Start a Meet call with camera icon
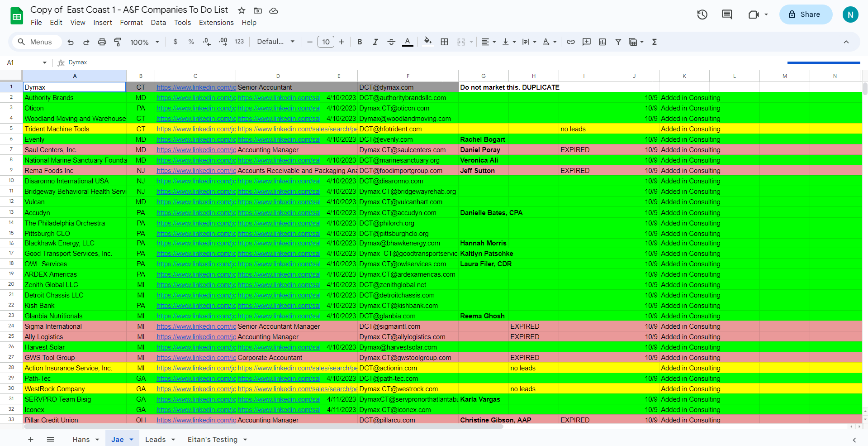The height and width of the screenshot is (446, 868). (754, 14)
